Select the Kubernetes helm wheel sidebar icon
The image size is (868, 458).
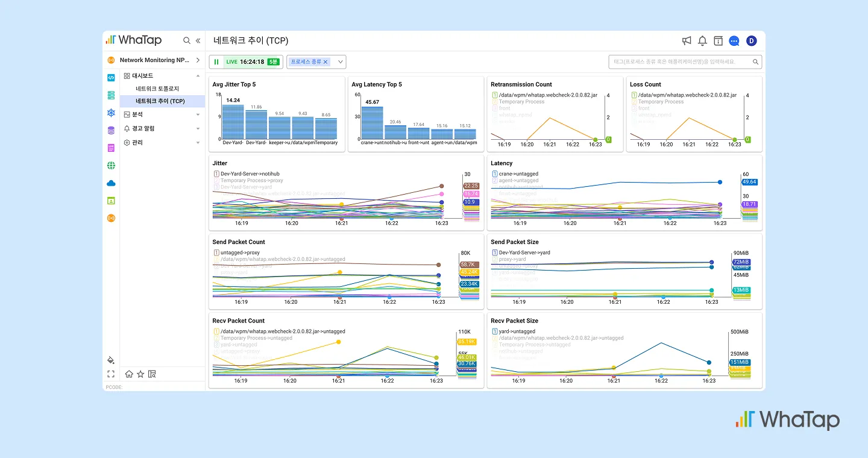click(x=111, y=113)
